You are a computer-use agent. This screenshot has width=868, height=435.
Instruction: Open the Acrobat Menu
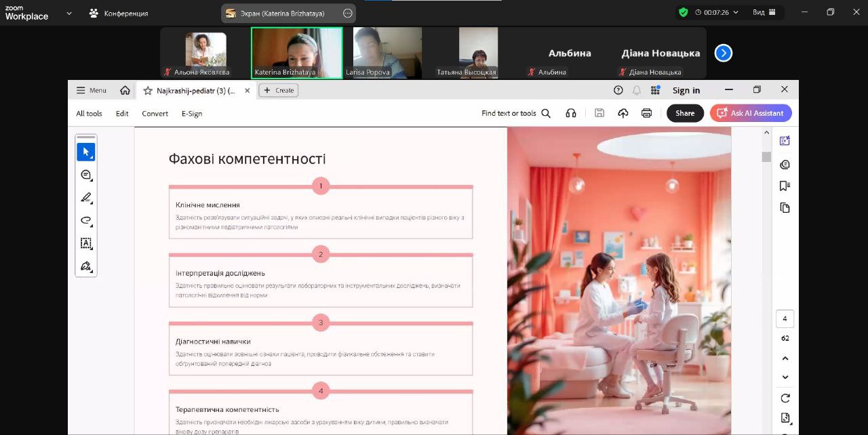[91, 90]
